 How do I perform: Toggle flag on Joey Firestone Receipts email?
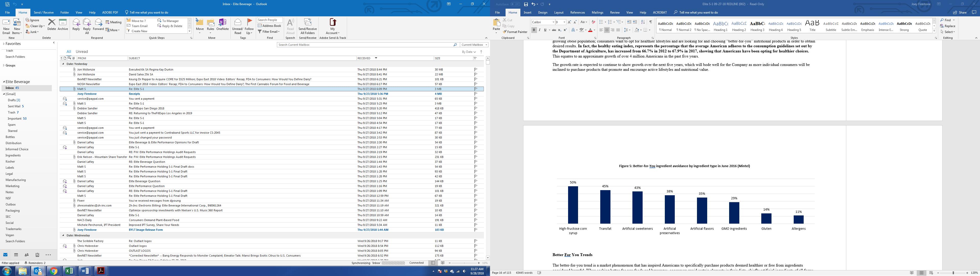point(475,94)
